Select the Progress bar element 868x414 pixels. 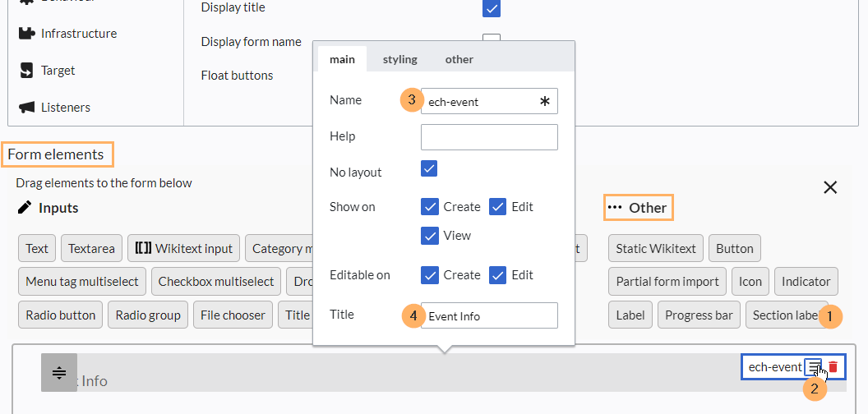pyautogui.click(x=699, y=315)
